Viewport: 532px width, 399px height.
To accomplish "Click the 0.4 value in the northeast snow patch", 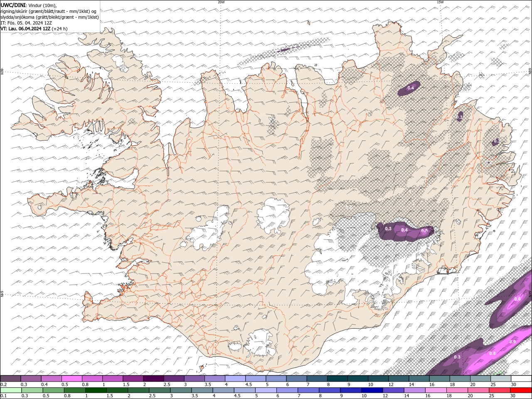I will (x=411, y=88).
